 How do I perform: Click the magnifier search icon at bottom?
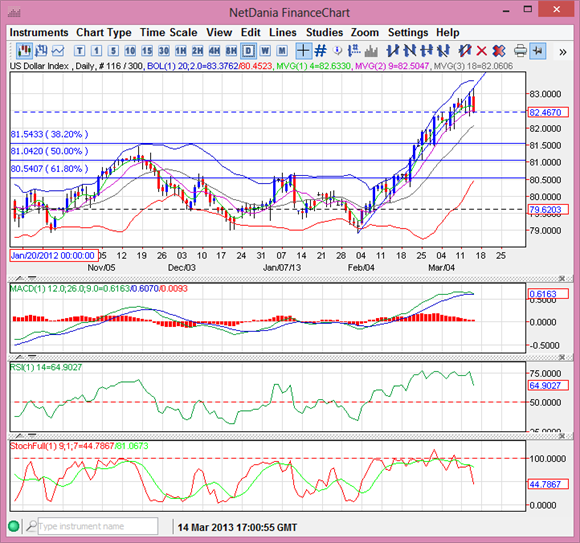tap(32, 526)
